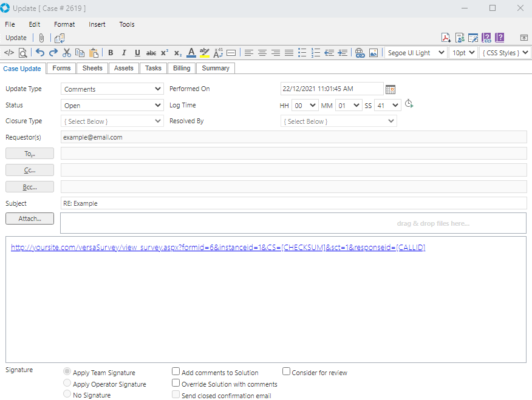Click the insert hyperlink icon
Viewport: 532px width, 400px height.
click(x=360, y=53)
